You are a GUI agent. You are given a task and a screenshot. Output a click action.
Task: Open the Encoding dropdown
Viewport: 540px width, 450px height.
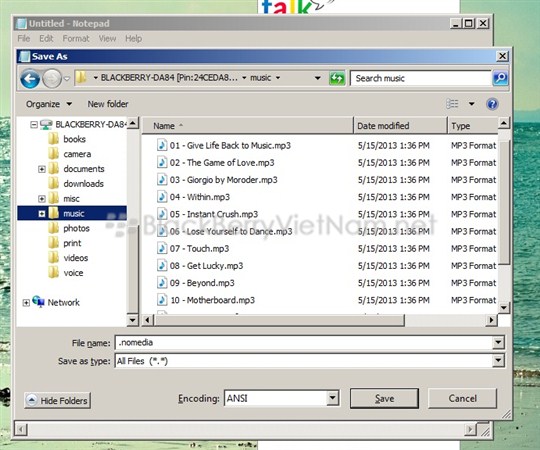pos(332,398)
